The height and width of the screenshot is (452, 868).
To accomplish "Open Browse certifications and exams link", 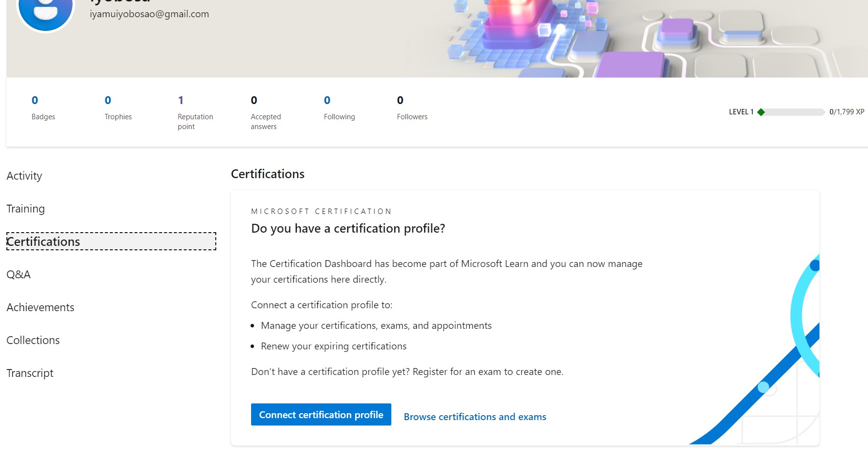I will point(475,417).
